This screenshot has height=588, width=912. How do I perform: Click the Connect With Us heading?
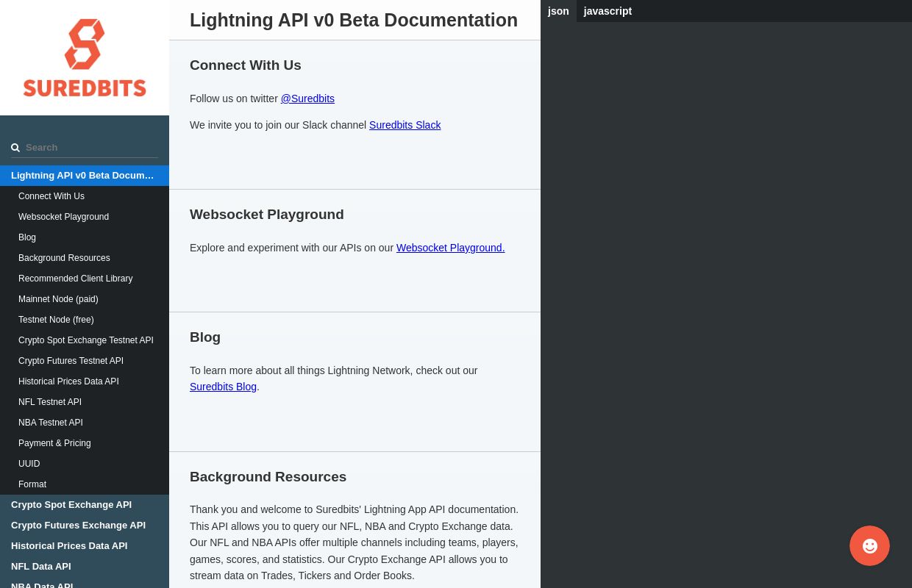246,65
